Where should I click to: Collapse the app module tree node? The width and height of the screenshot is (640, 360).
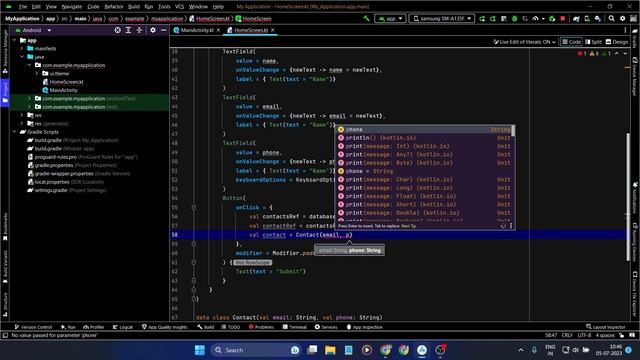(x=15, y=40)
